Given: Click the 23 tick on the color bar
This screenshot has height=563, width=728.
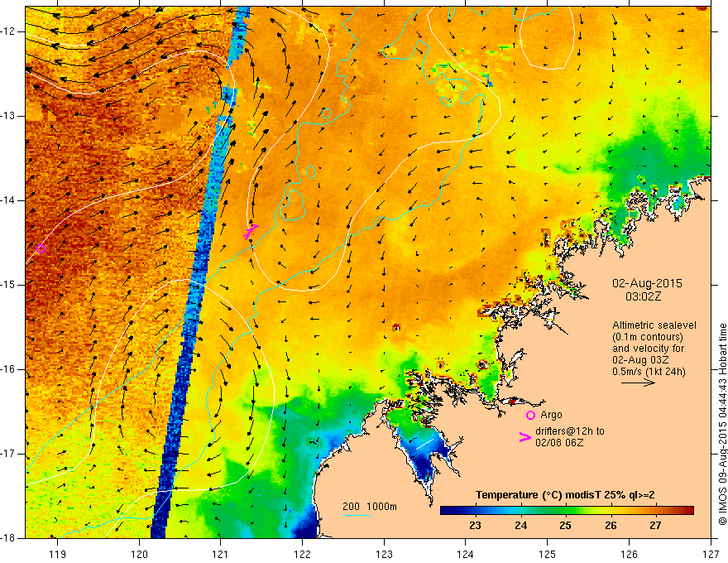Looking at the screenshot, I should pyautogui.click(x=475, y=526).
